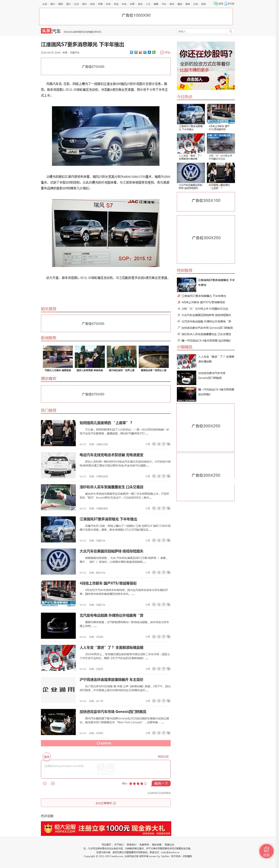Screen dimensions: 279x868
Task: Open the 去社区看看吧 link
Action: click(106, 803)
